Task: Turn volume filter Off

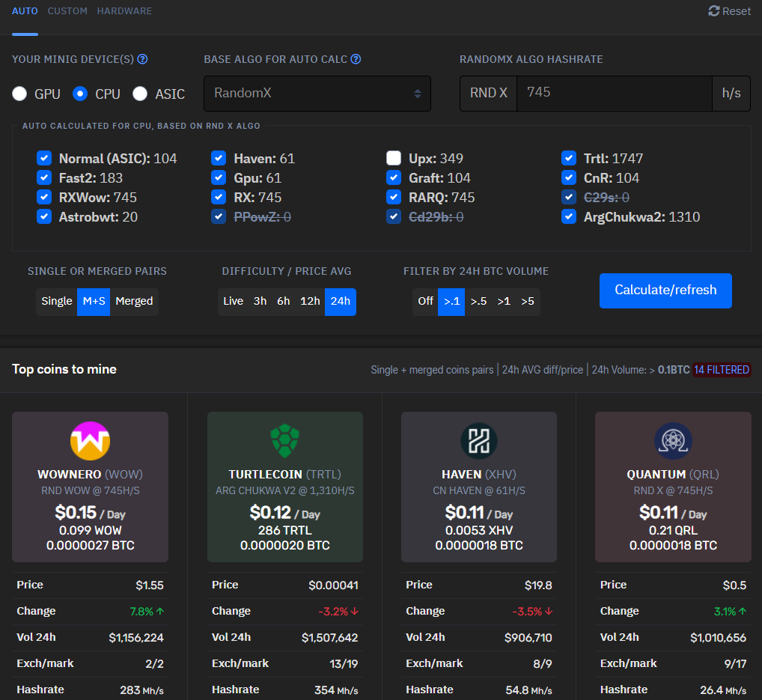Action: 425,302
